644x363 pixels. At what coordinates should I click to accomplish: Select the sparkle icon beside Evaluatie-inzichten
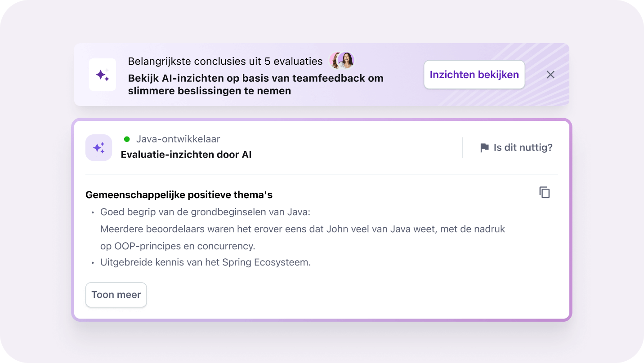click(x=98, y=147)
